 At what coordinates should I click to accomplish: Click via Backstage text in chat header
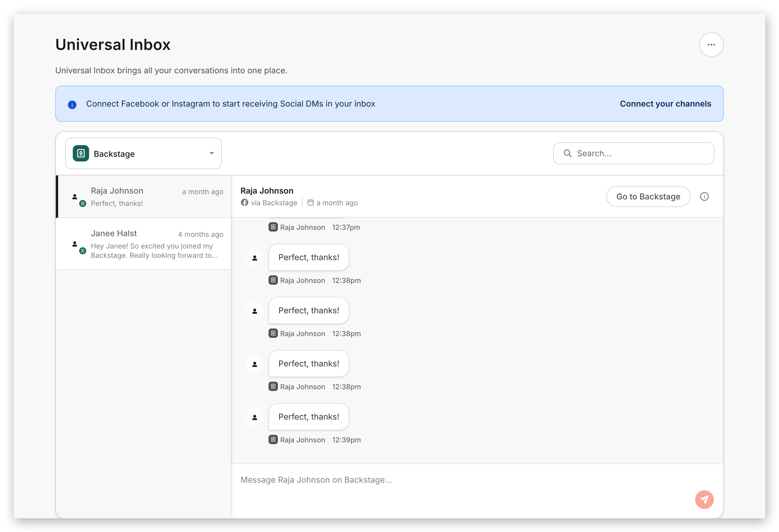pyautogui.click(x=274, y=203)
